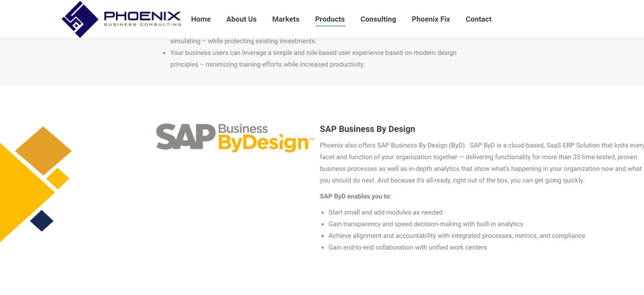This screenshot has height=295, width=644.
Task: Navigate to the Consulting section
Action: (378, 19)
